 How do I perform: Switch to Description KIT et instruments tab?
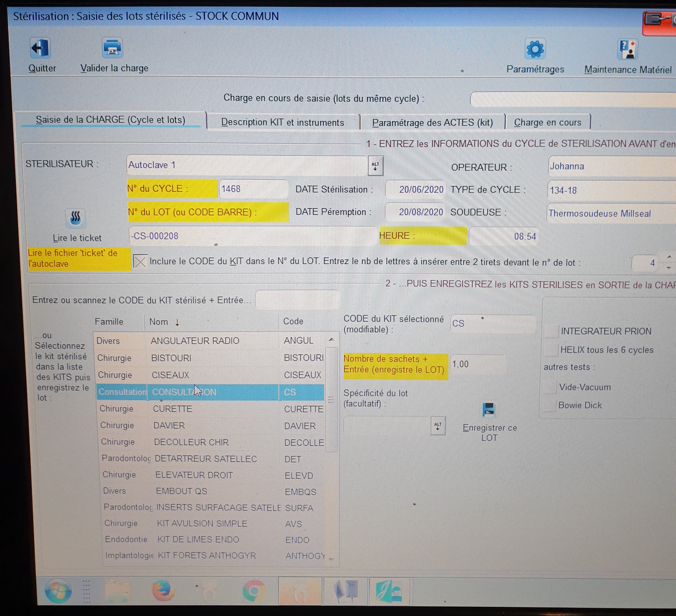(282, 122)
